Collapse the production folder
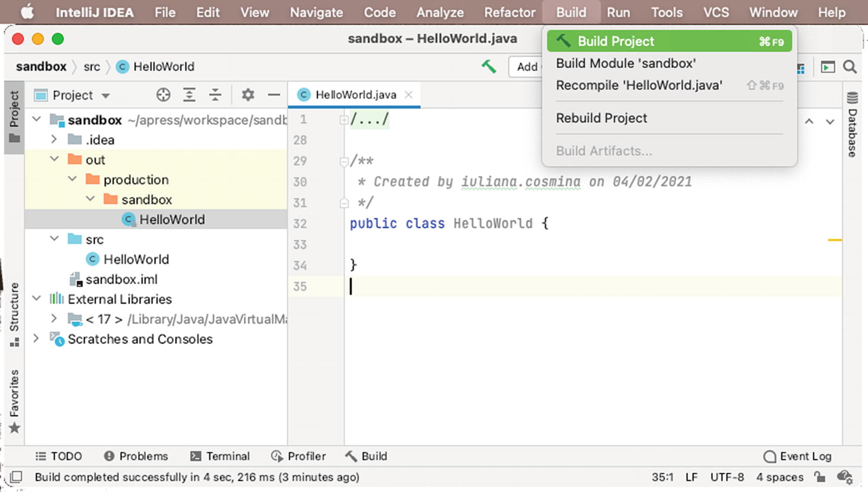Screen dimensions: 868x492 click(x=72, y=179)
